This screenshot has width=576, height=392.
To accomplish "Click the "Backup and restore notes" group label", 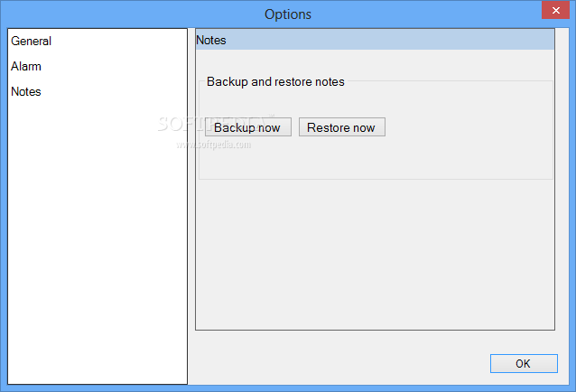I will 275,81.
